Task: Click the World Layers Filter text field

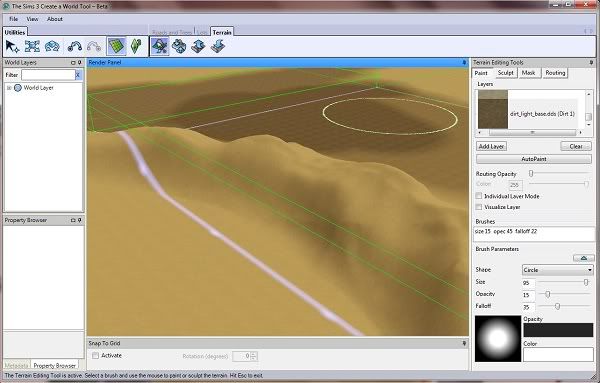Action: 48,75
